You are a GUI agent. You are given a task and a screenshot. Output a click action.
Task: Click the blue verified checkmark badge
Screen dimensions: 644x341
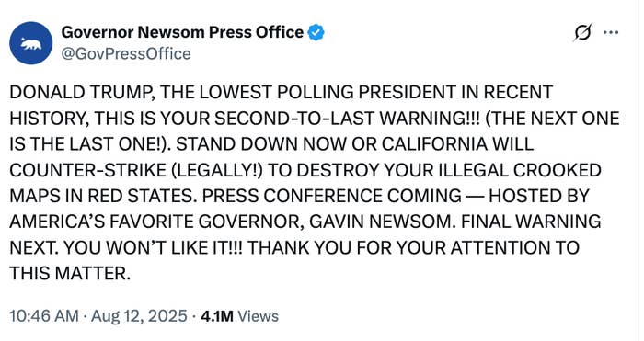(x=316, y=32)
